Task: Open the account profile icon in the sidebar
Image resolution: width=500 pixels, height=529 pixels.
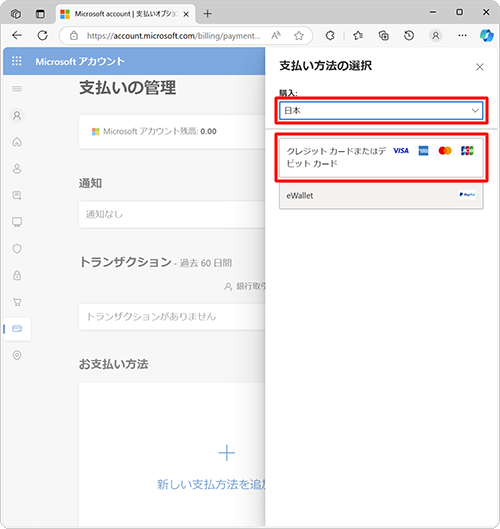Action: click(17, 116)
